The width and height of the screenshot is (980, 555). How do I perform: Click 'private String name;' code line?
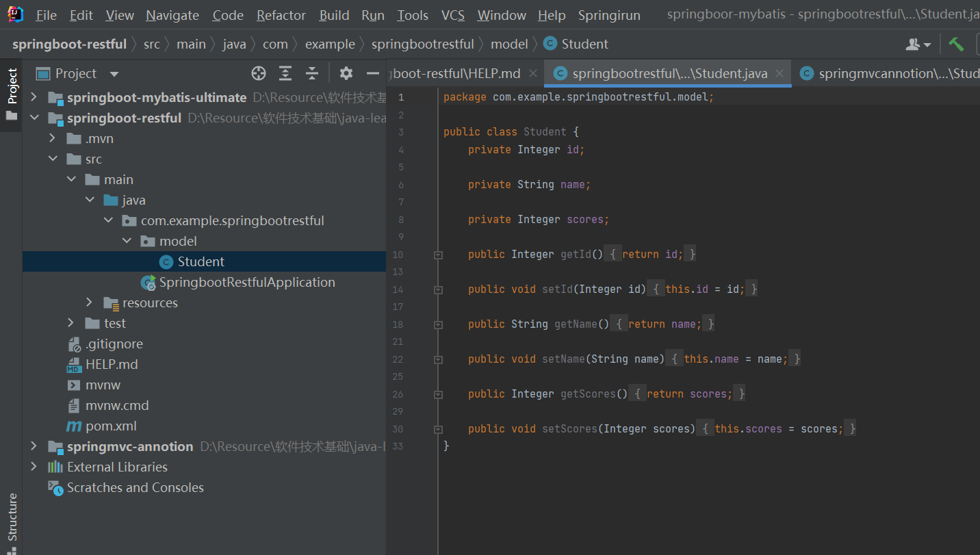(529, 185)
